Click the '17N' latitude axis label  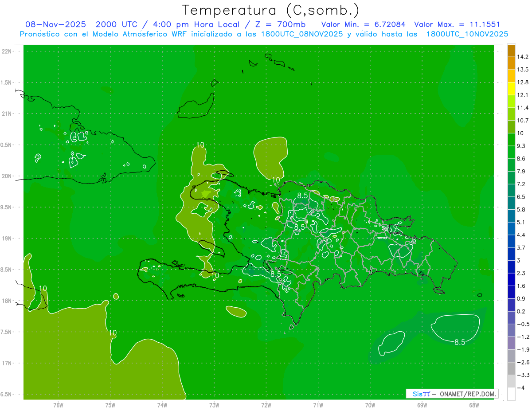pos(7,363)
